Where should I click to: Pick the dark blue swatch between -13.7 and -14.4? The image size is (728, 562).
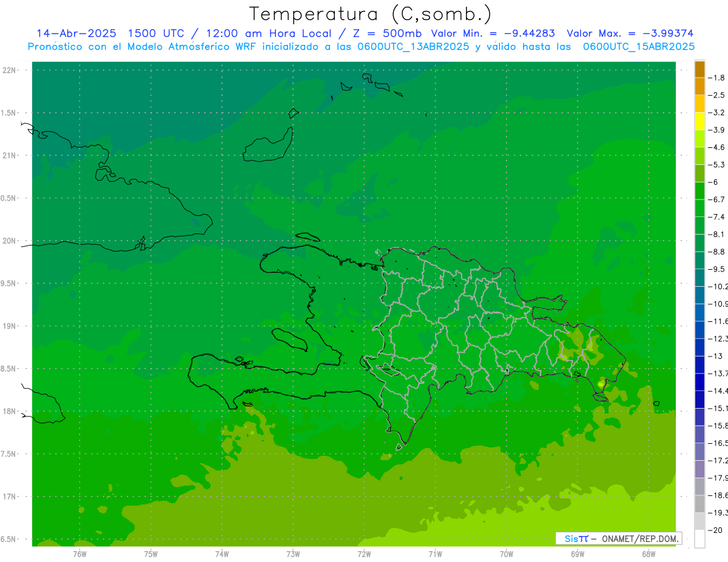699,382
